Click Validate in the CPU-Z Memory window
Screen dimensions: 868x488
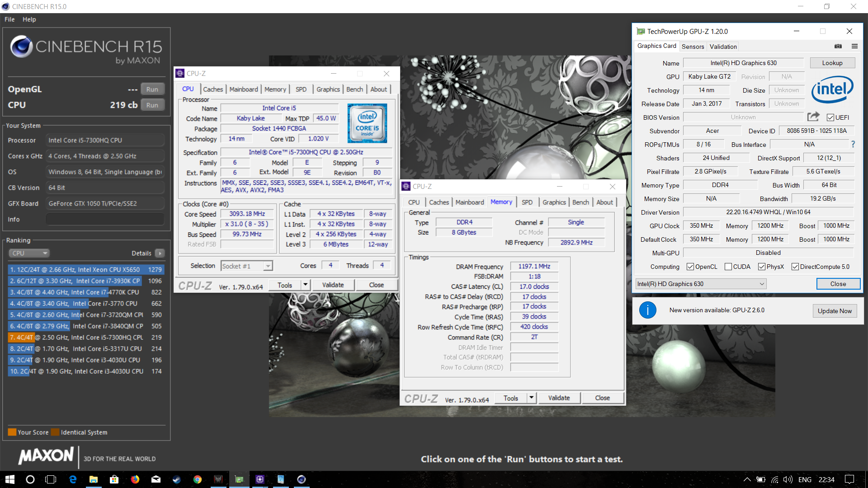coord(559,398)
